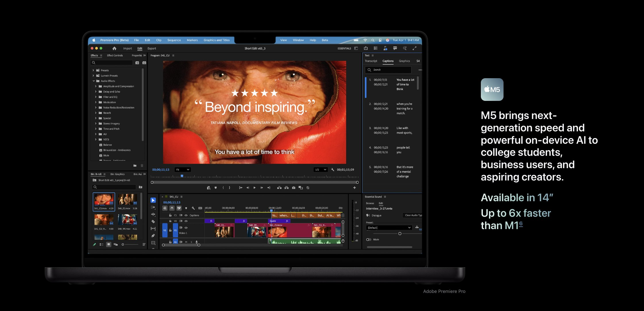Toggle timeline snapping magnet icon
Screen dimensions: 644x311
tap(172, 208)
